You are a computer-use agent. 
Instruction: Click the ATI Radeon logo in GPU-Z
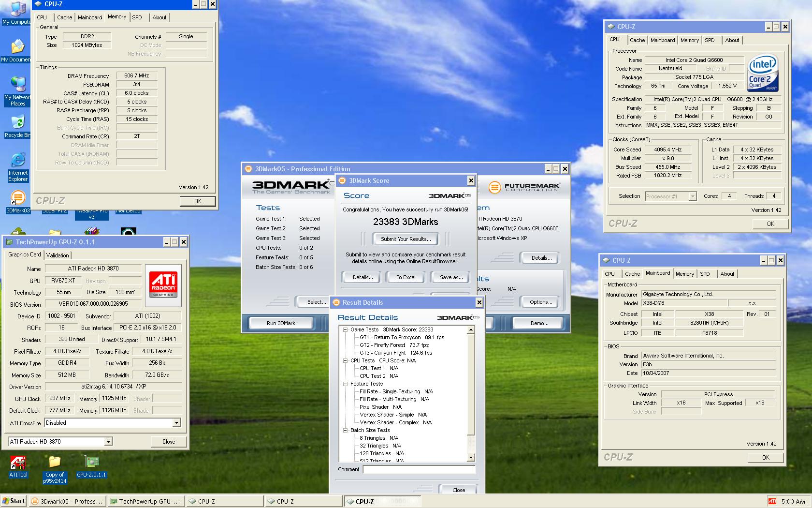click(163, 284)
